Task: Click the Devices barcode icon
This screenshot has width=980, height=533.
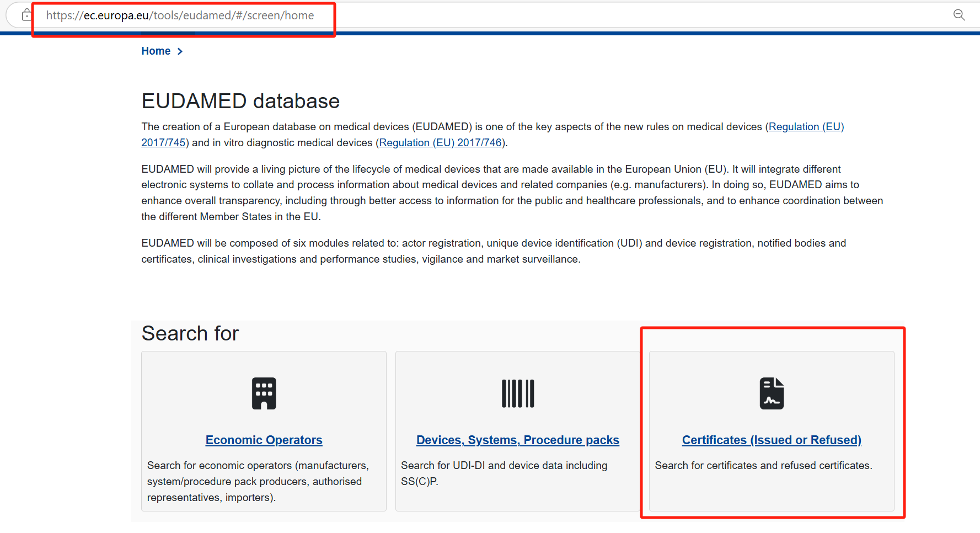Action: [518, 393]
